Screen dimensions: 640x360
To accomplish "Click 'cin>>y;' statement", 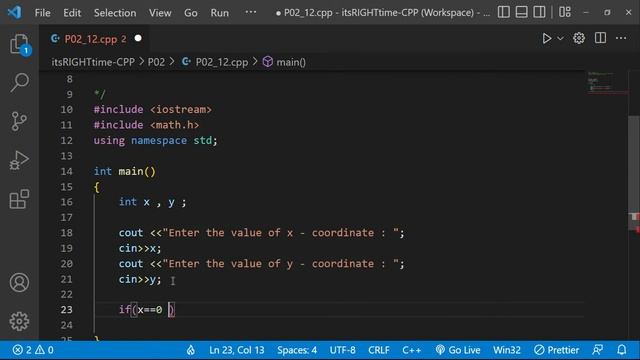I will [x=140, y=279].
